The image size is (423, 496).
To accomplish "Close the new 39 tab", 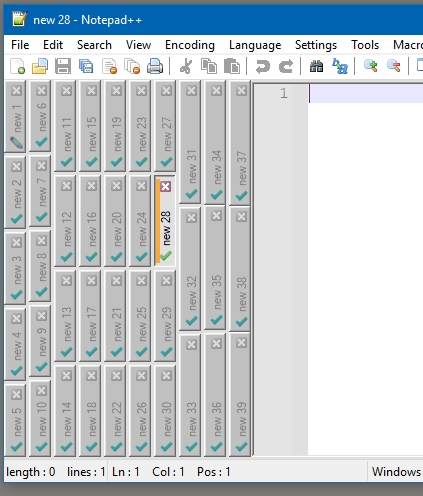I will (x=241, y=343).
